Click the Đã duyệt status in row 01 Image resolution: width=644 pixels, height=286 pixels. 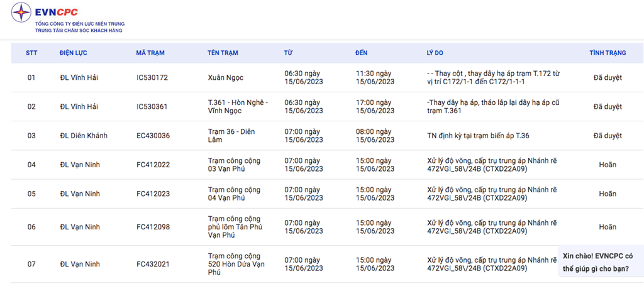608,78
